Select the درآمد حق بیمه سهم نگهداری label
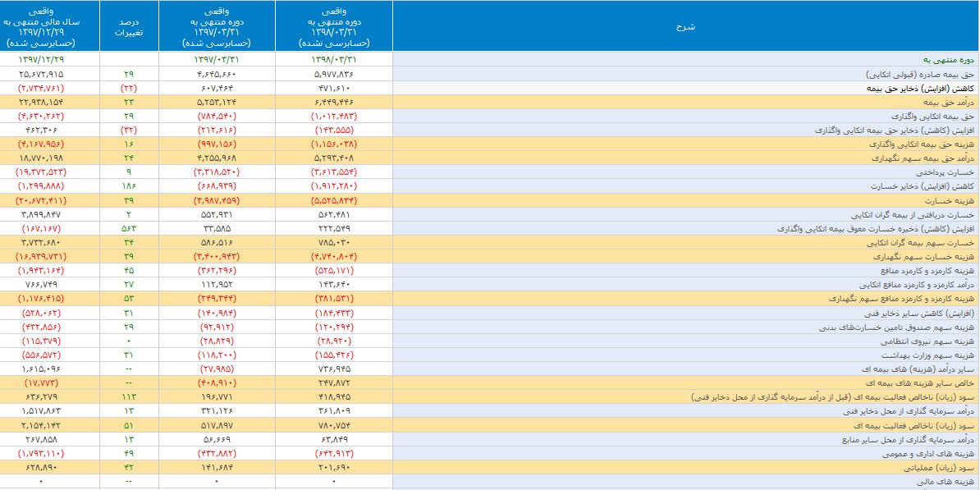Viewport: 980px width, 490px height. click(924, 158)
